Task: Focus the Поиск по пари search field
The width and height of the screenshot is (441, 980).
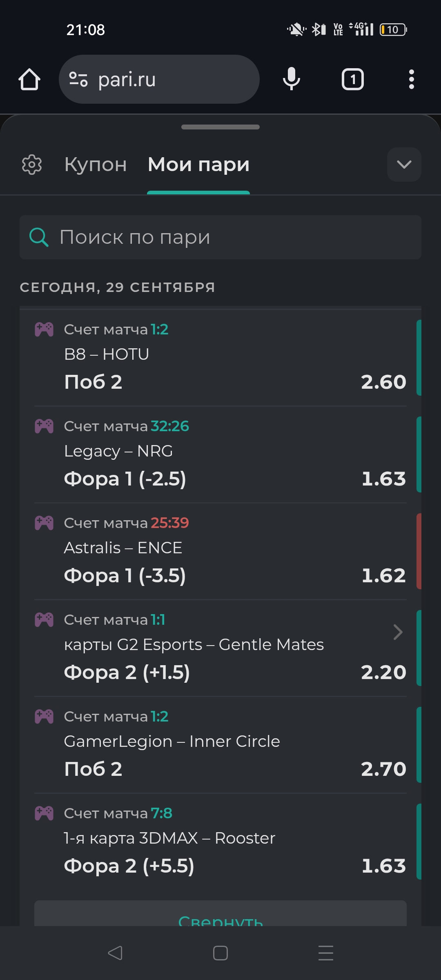Action: (220, 237)
